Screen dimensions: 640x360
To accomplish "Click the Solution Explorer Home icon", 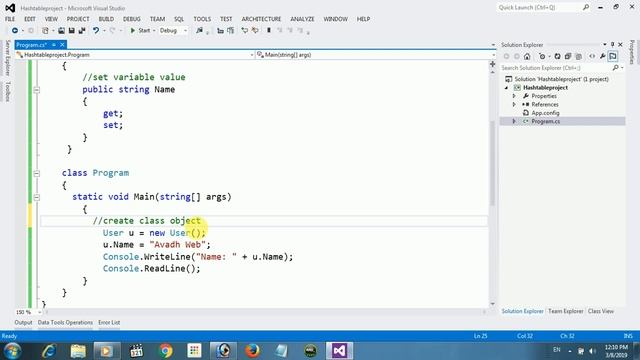I will [x=527, y=56].
